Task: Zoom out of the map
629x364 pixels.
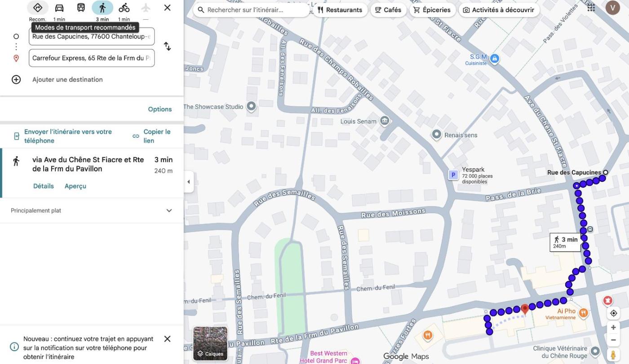Action: pyautogui.click(x=613, y=340)
